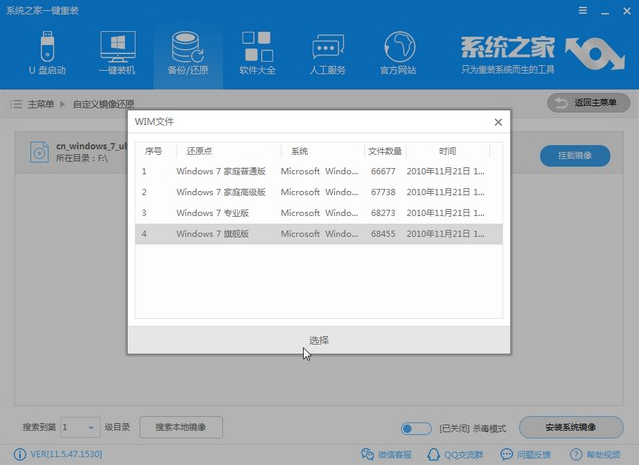Click 主菜单 in the breadcrumb

point(41,104)
